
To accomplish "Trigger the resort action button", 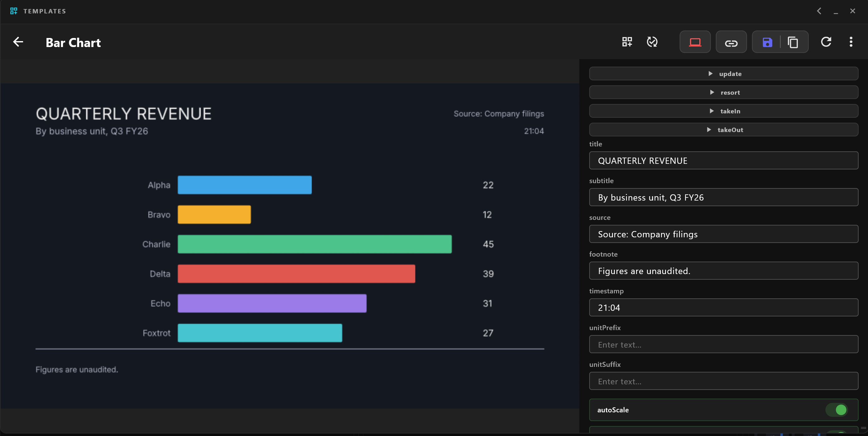I will tap(723, 92).
